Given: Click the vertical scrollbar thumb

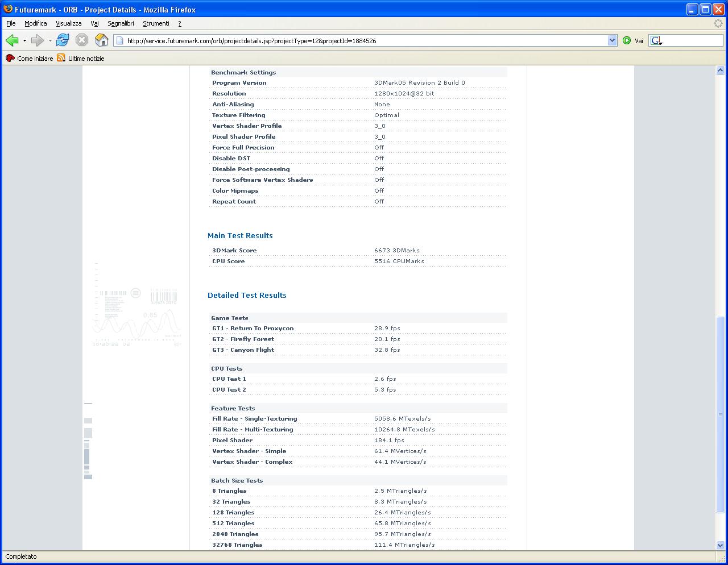Looking at the screenshot, I should (x=721, y=415).
